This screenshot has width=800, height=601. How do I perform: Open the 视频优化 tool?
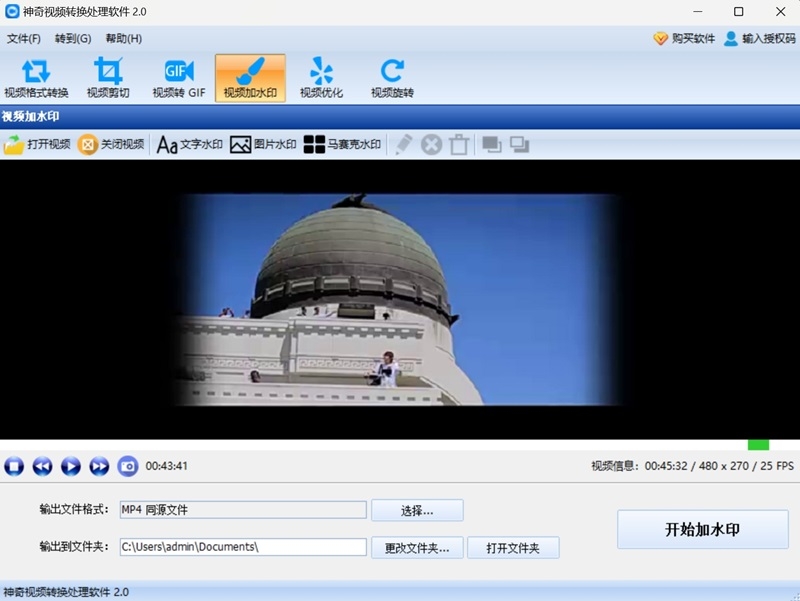[x=321, y=78]
